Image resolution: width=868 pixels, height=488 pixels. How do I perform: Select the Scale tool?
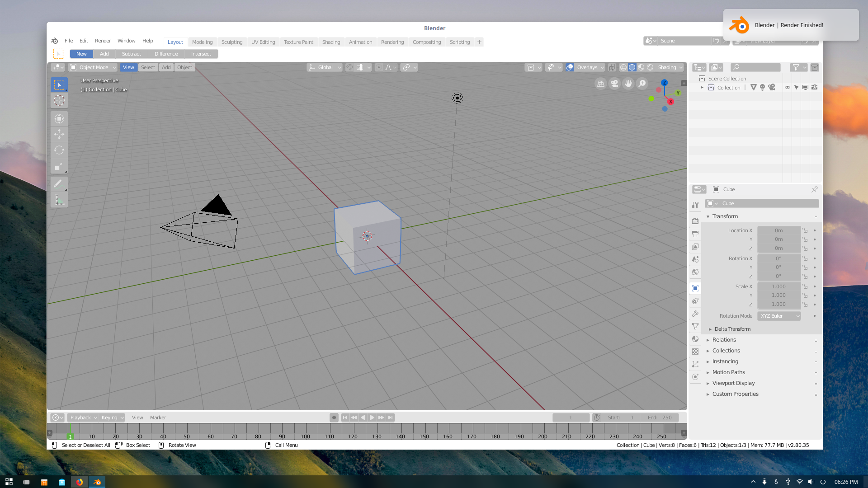pyautogui.click(x=59, y=166)
